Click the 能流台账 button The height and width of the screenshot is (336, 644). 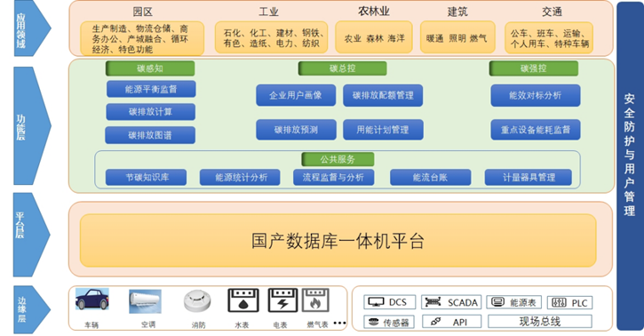tap(431, 178)
